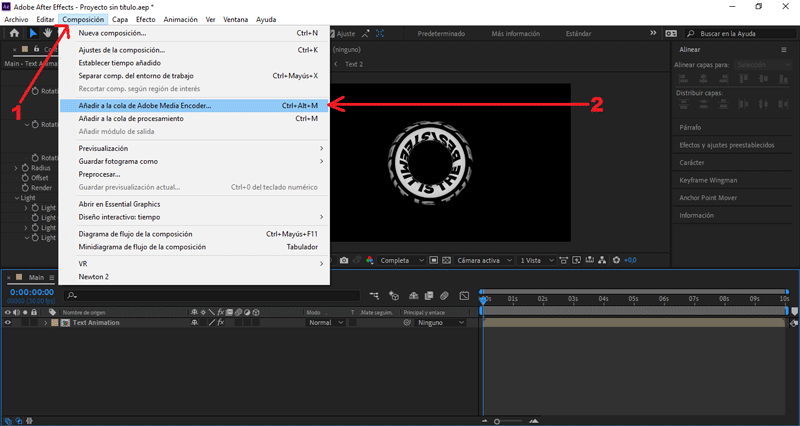
Task: Click the 05s mark on time ruler
Action: coord(633,299)
